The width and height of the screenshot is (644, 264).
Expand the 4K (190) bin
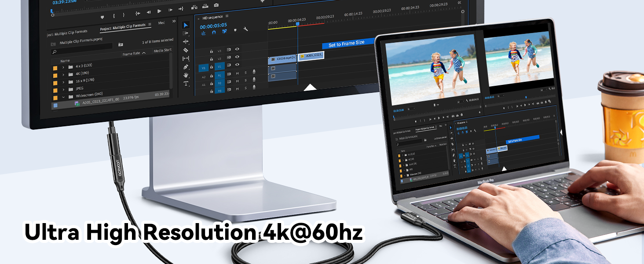coord(63,75)
